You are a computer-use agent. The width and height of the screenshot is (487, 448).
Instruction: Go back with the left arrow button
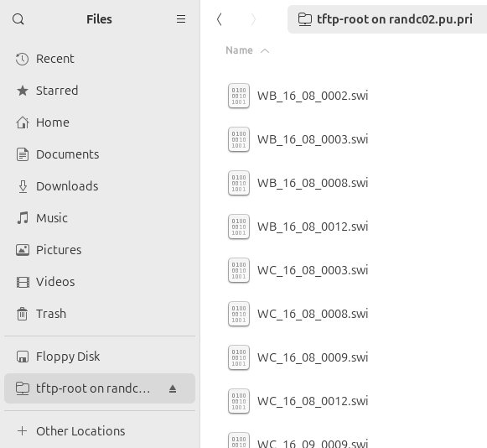[x=220, y=19]
